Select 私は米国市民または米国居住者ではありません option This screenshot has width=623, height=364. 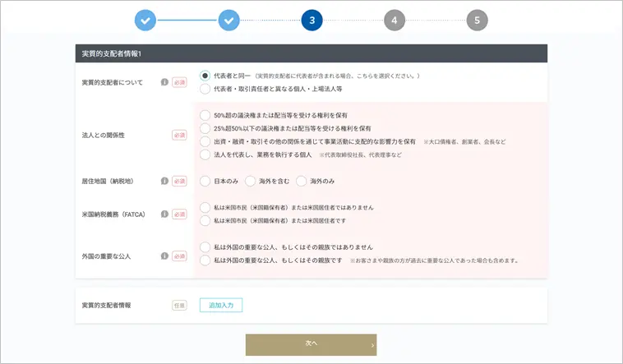[x=205, y=207]
